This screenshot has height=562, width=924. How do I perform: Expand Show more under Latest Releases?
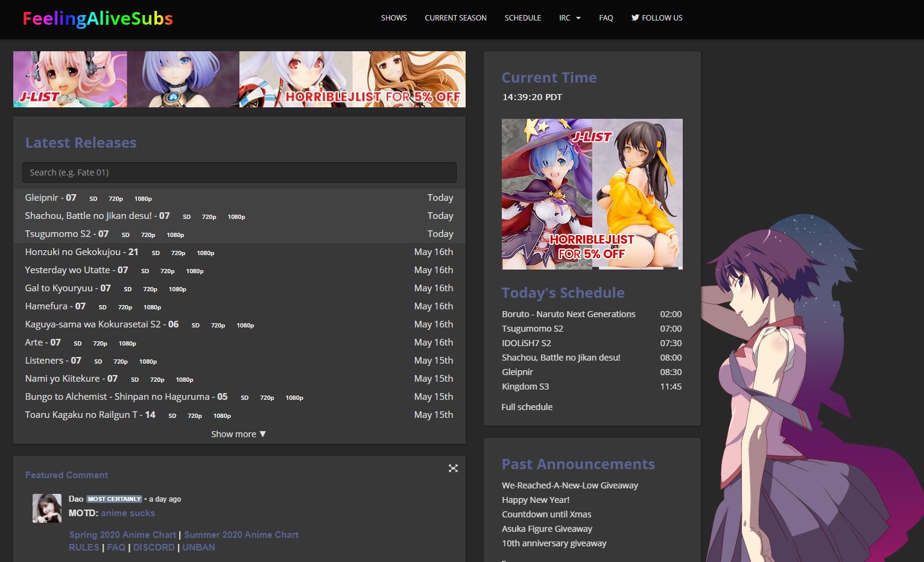(238, 434)
